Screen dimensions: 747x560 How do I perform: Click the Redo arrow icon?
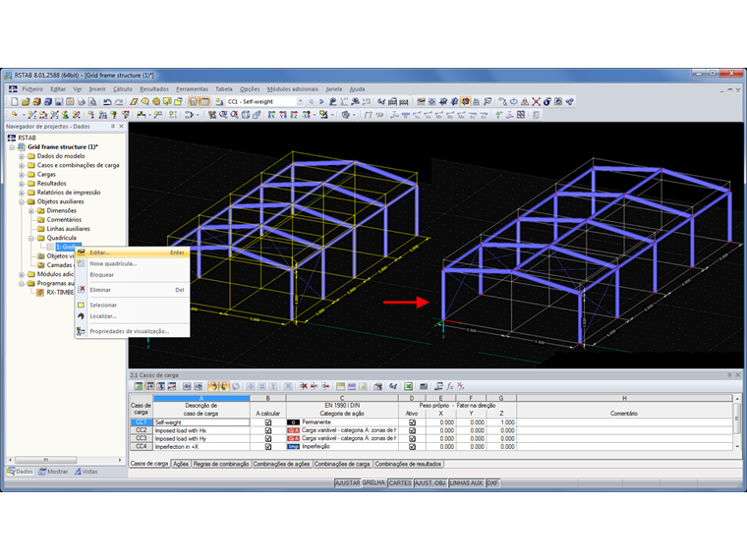point(119,101)
